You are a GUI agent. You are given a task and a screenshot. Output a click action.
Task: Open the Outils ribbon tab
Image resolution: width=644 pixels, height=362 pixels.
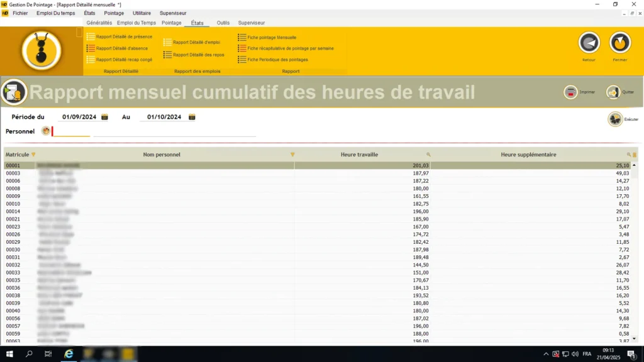pyautogui.click(x=223, y=23)
